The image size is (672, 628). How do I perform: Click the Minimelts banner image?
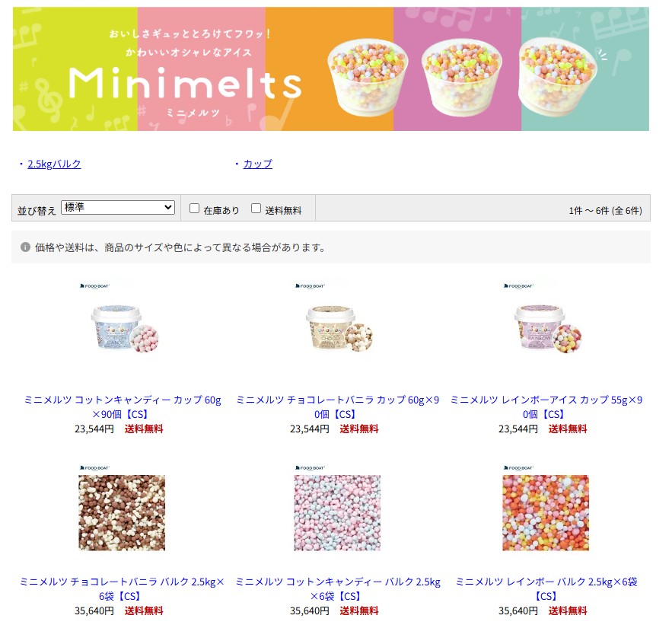330,69
